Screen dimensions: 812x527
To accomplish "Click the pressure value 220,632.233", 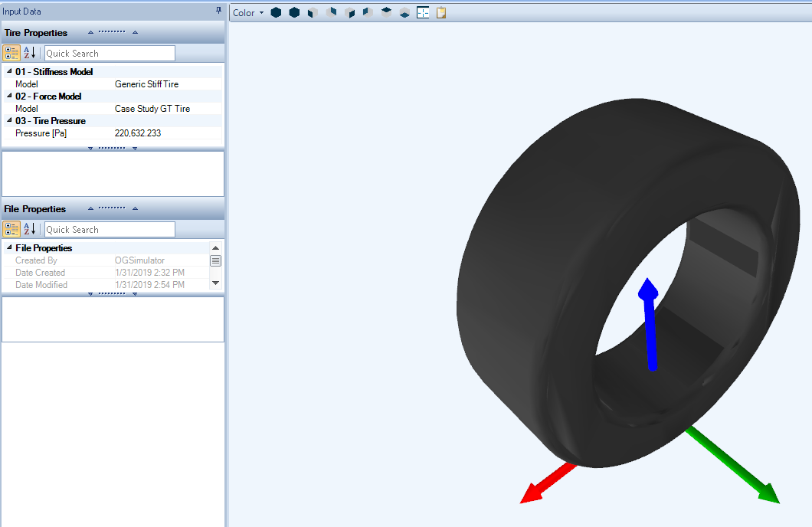I will coord(138,133).
